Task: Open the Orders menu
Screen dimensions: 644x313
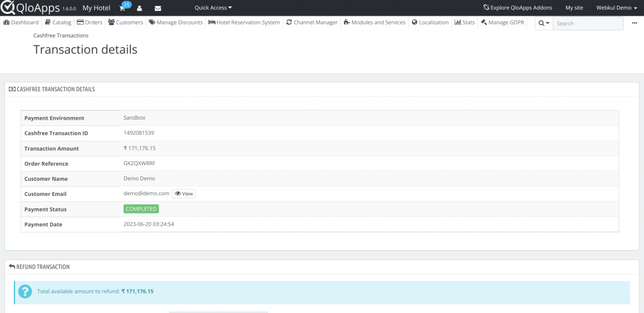Action: pyautogui.click(x=89, y=23)
